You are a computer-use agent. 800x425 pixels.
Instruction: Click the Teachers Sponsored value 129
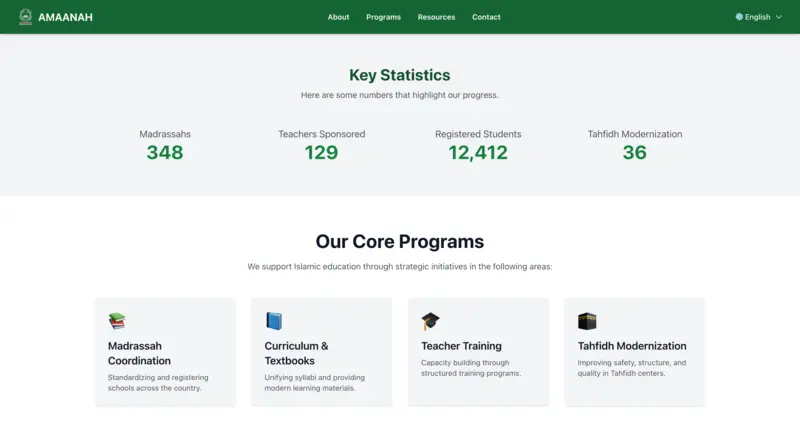(x=321, y=153)
